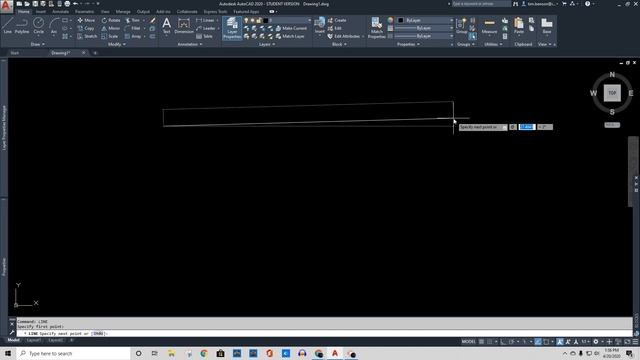Select the Line drawing tool

click(x=7, y=25)
